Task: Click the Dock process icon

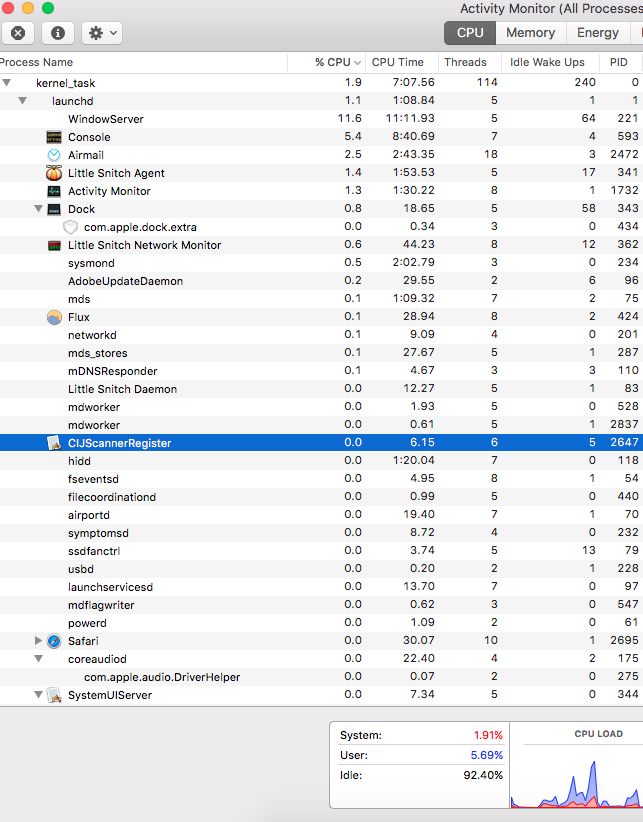Action: tap(54, 209)
